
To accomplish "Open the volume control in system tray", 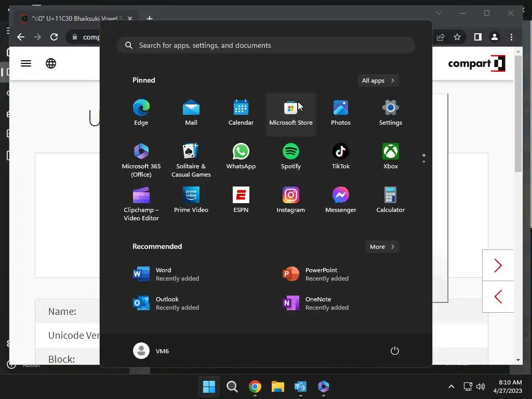I will (481, 387).
